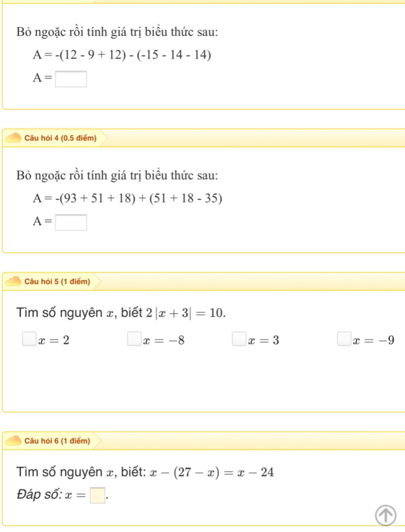Click the expression A = -(93 + 51 + 18) + (51 + 18 - 35)
This screenshot has height=532, width=405.
click(x=127, y=198)
